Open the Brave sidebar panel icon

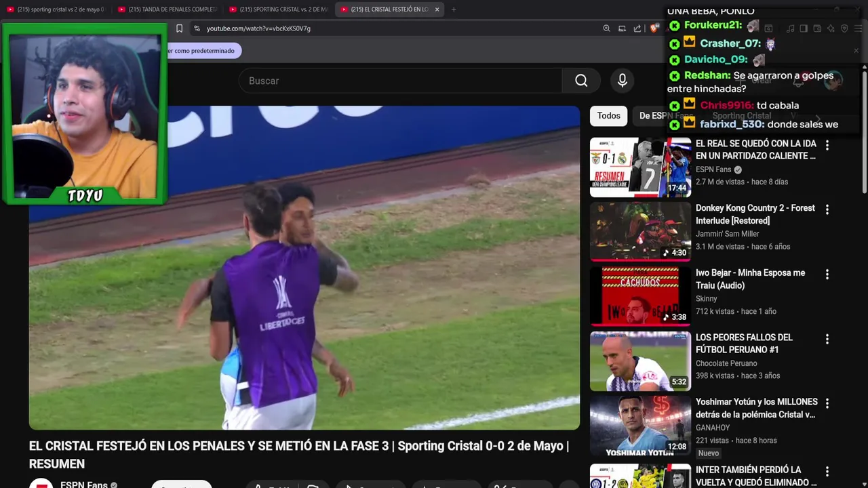(804, 28)
